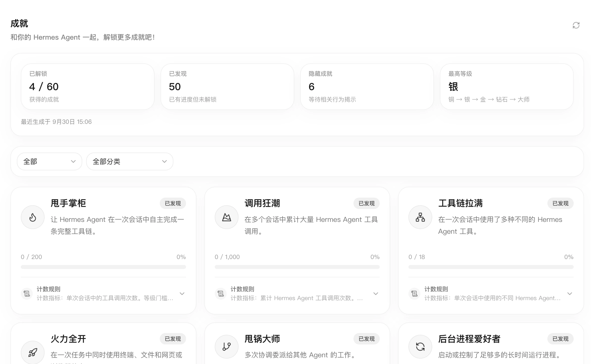Open the 全部分类 category dropdown

click(x=130, y=161)
